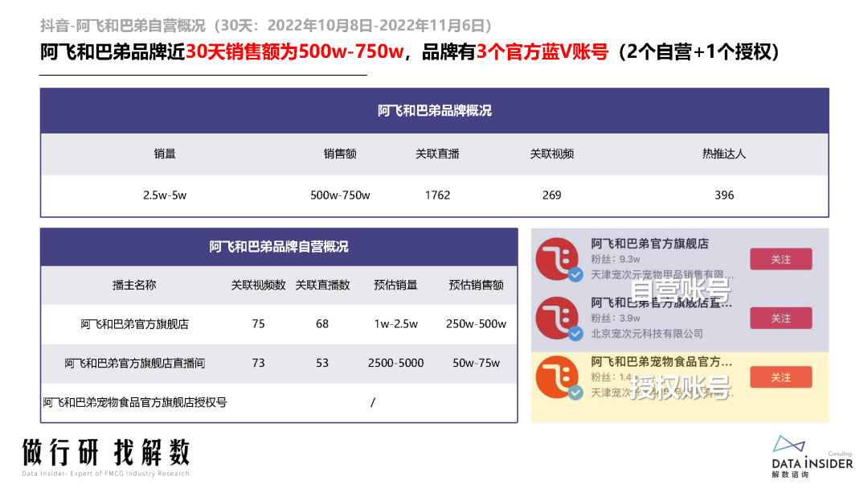Select account name 阿飞和巴弟宠物食品官方…

(661, 362)
